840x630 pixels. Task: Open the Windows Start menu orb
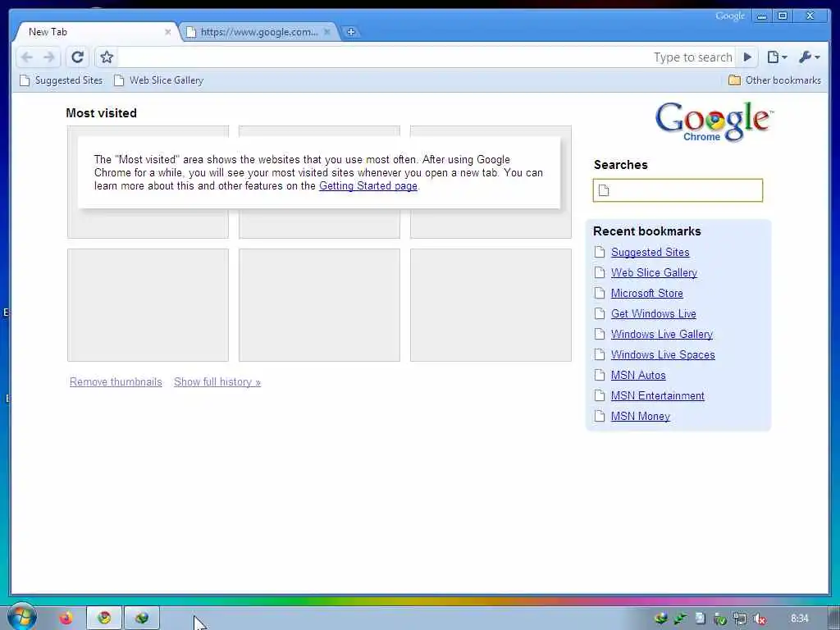click(21, 618)
